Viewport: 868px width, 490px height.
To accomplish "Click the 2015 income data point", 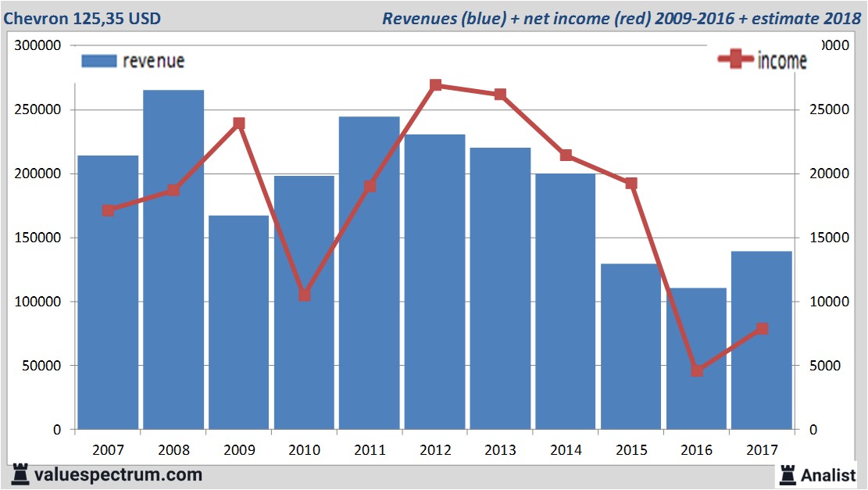I will 631,184.
